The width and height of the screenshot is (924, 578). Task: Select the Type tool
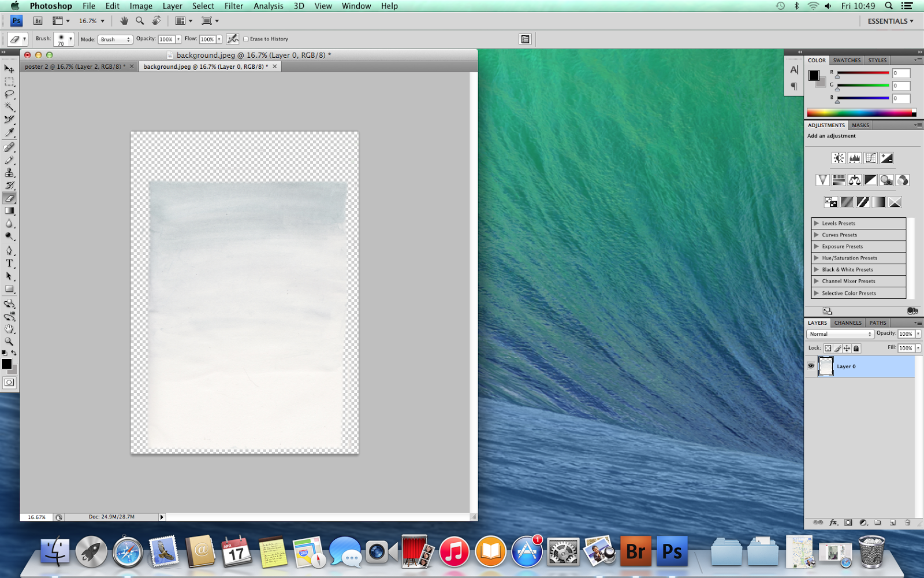(9, 263)
